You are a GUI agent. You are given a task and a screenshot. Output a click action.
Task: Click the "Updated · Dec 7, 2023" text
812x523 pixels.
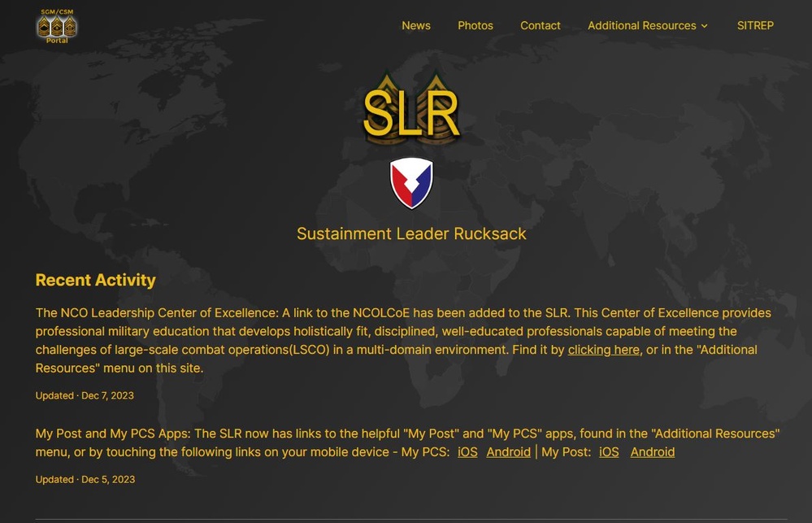[85, 395]
